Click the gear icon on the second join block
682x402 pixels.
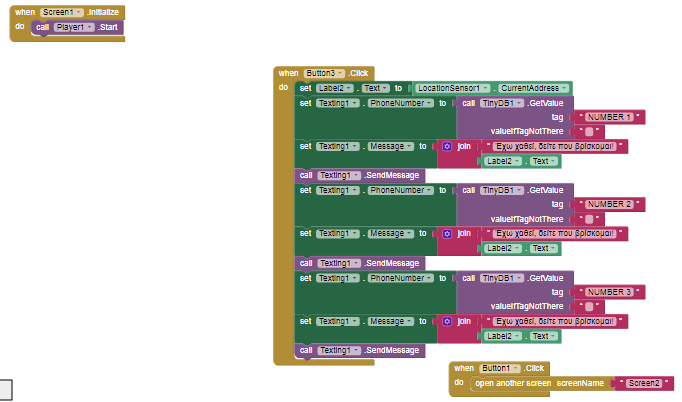[x=447, y=234]
